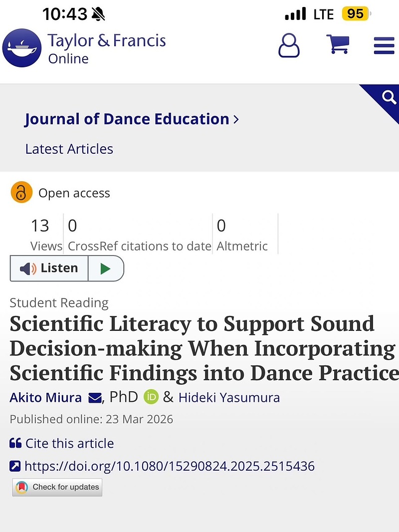Open the green ORCID iD icon
Viewport: 399px width, 532px height.
pyautogui.click(x=151, y=397)
